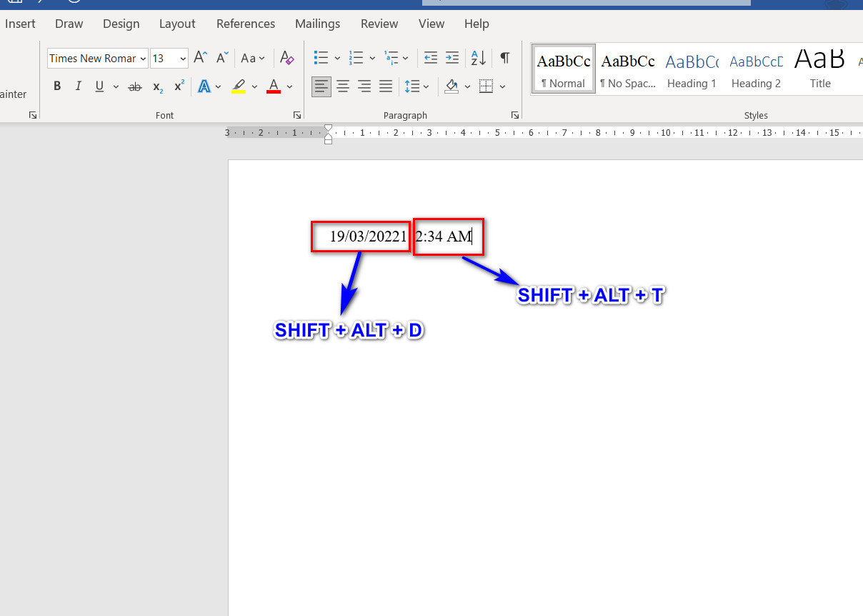Center align the paragraph
The height and width of the screenshot is (616, 863).
tap(343, 86)
